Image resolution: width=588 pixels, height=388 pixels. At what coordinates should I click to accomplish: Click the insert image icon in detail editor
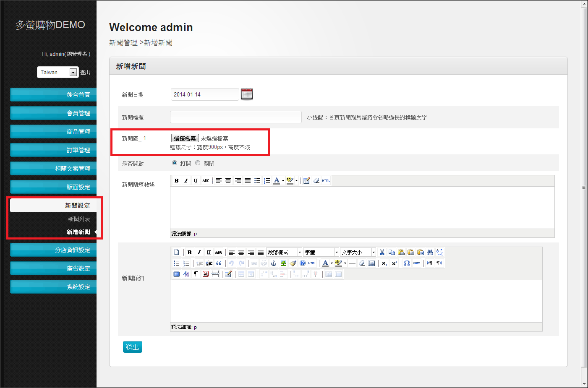[x=283, y=263]
